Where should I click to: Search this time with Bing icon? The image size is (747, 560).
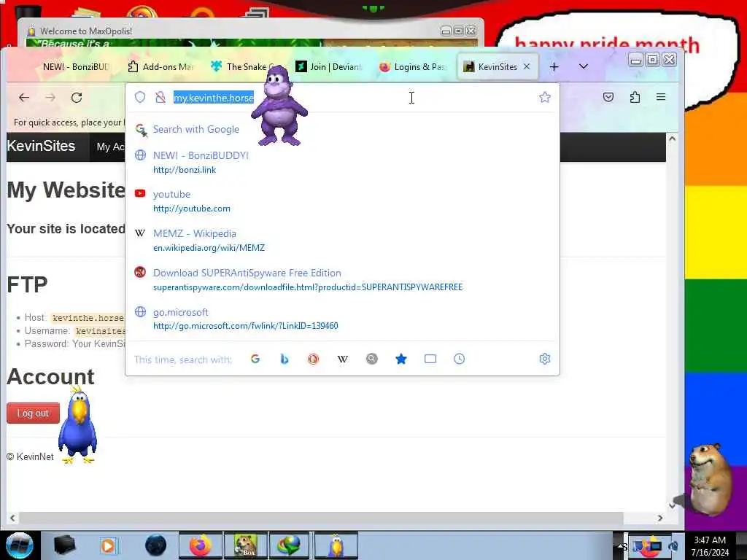[x=285, y=359]
